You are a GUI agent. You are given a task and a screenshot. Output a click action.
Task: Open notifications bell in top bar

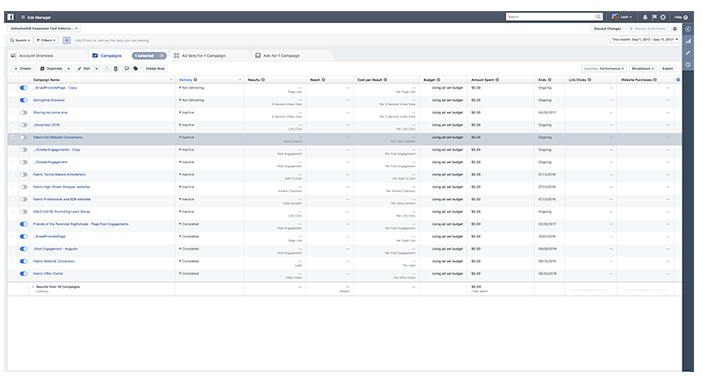click(645, 17)
